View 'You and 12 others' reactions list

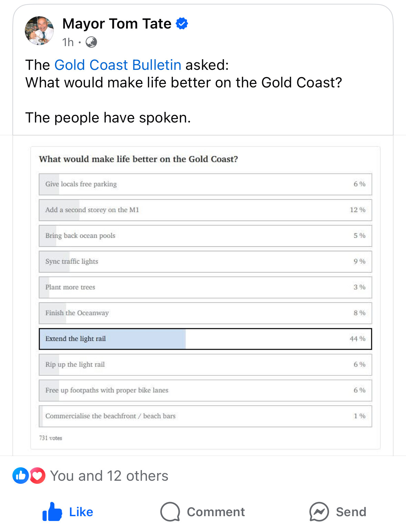click(x=109, y=476)
